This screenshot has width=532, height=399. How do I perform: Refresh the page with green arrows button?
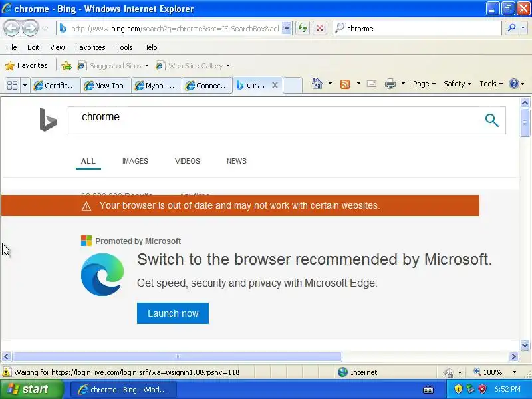tap(303, 29)
